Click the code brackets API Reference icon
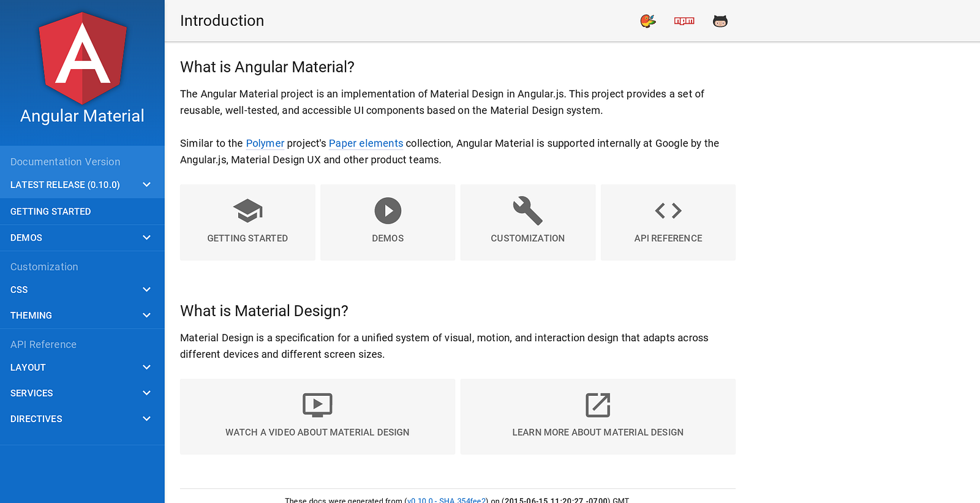980x503 pixels. click(668, 211)
